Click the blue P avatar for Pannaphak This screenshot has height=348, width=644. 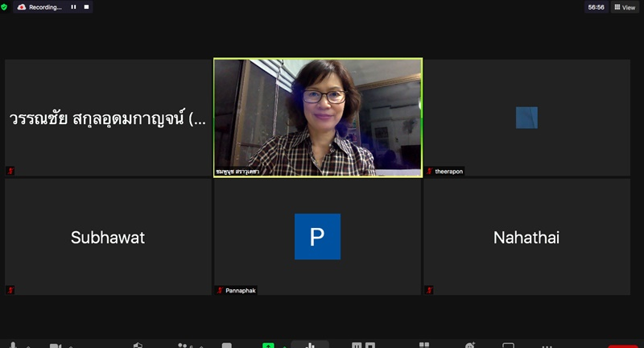(x=317, y=236)
